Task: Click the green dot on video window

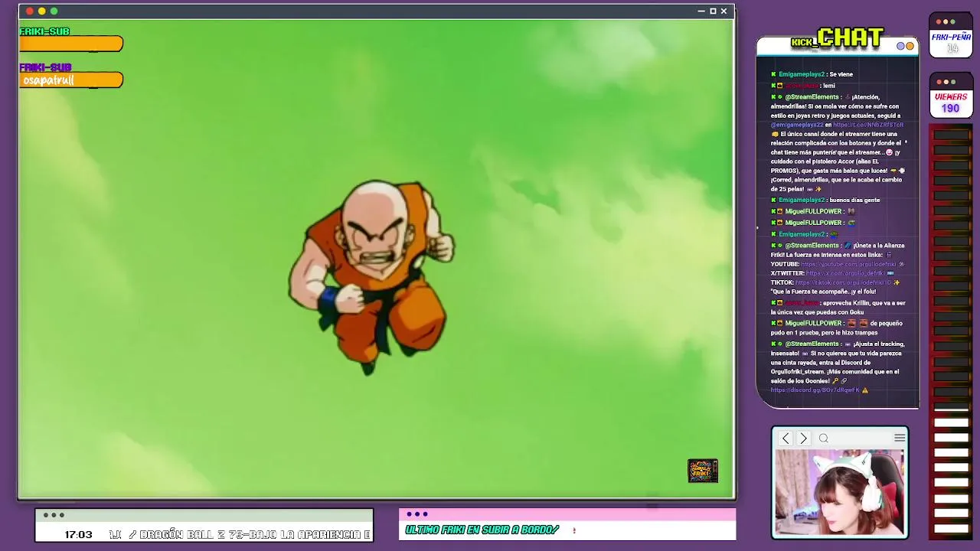Action: [x=54, y=11]
